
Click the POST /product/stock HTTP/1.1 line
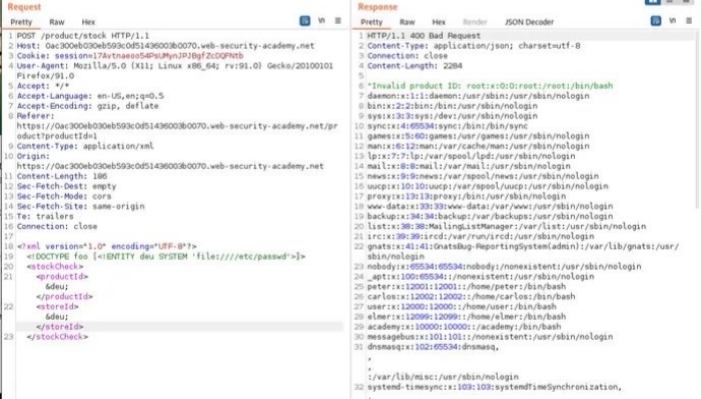point(83,36)
